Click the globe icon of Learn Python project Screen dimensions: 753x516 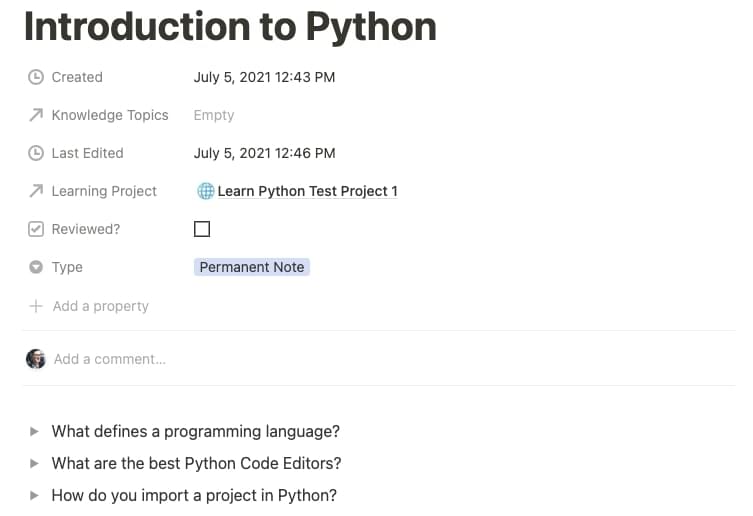click(x=205, y=191)
